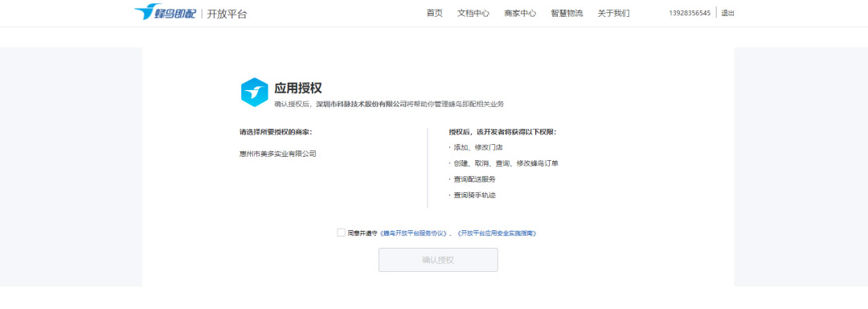
Task: Click the account number 13928356545
Action: coord(690,14)
